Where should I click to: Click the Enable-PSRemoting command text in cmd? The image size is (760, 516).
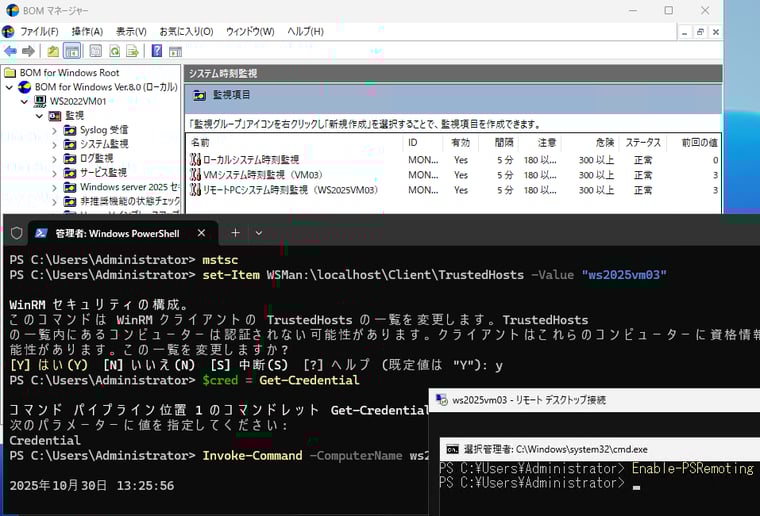[x=693, y=469]
